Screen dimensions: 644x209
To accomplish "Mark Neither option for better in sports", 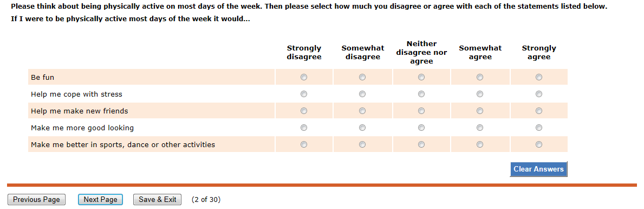I will pyautogui.click(x=421, y=144).
